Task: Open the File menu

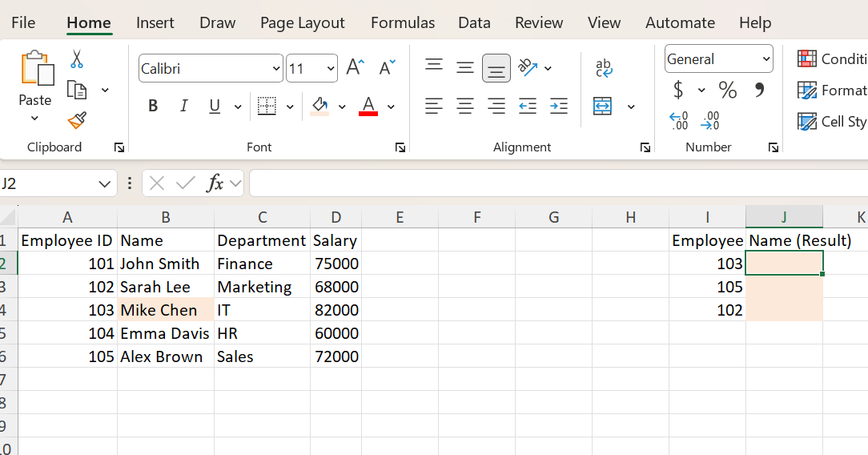Action: coord(23,22)
